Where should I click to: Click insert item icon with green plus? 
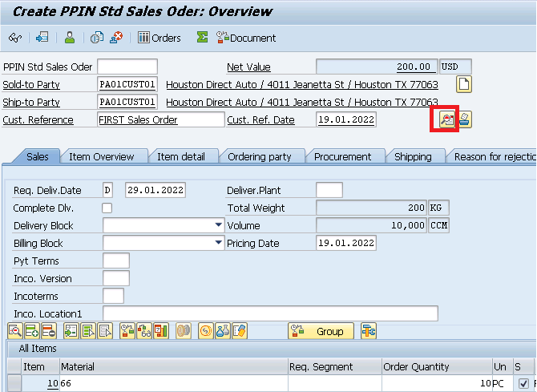[x=32, y=331]
